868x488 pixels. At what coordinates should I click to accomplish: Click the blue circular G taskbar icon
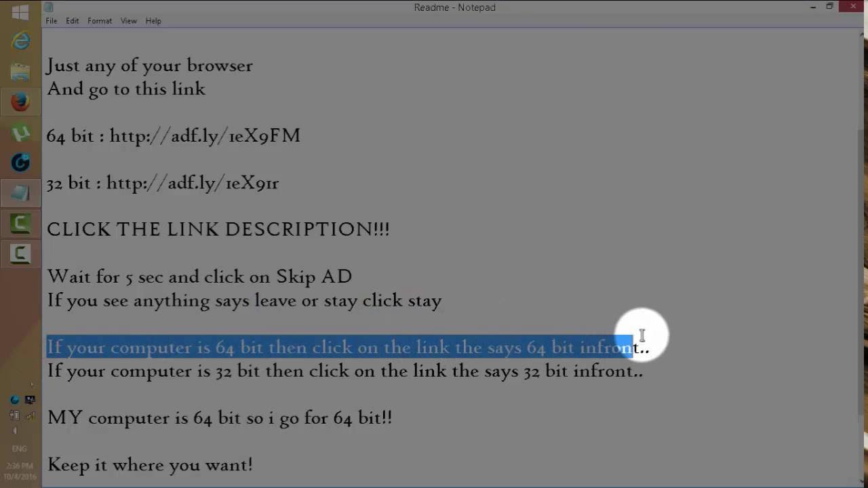20,163
